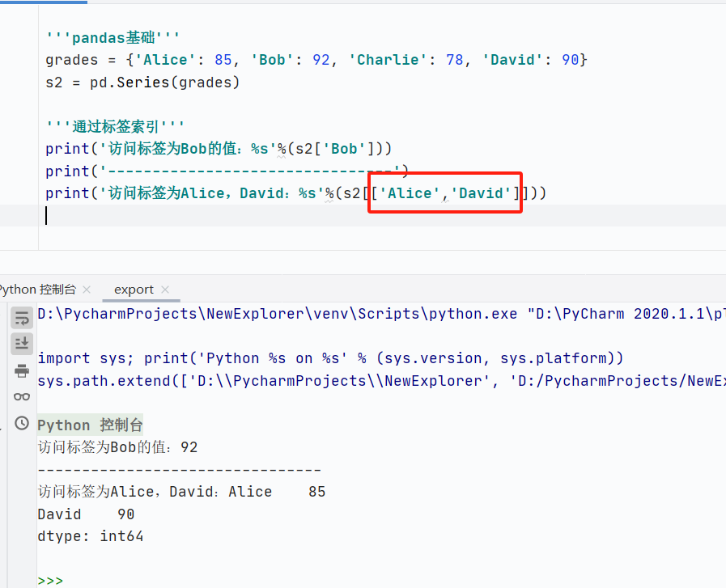
Task: Click the grades dictionary definition line
Action: 316,60
